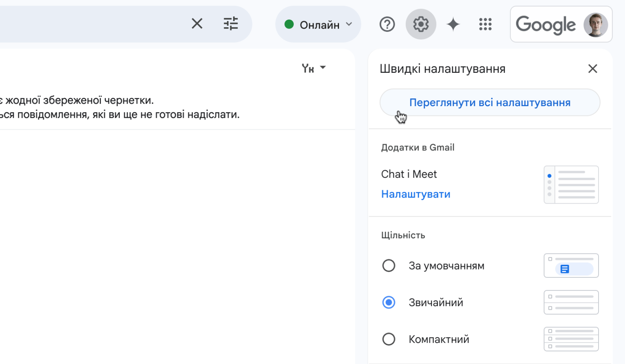Click the За умовчанням density preview image
The image size is (625, 364).
click(x=571, y=266)
